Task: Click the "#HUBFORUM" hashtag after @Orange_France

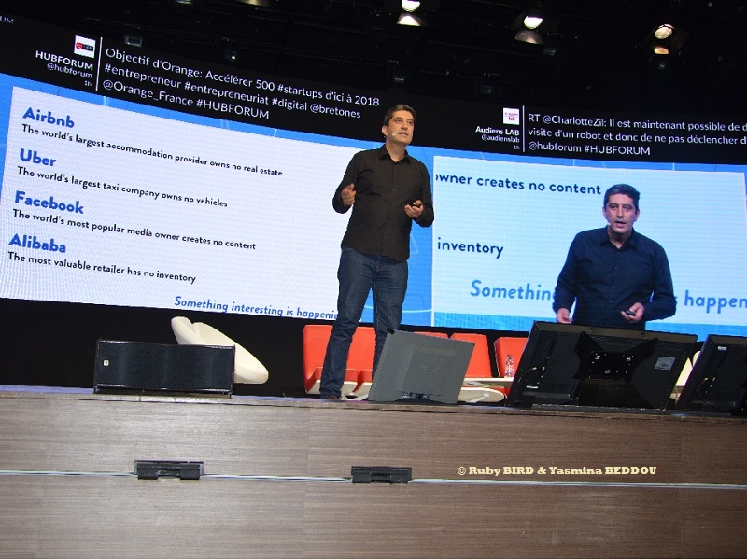Action: click(x=233, y=109)
